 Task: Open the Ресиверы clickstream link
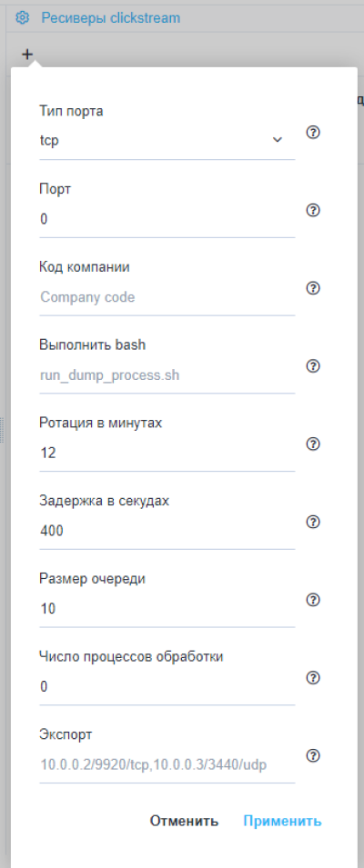[x=111, y=17]
